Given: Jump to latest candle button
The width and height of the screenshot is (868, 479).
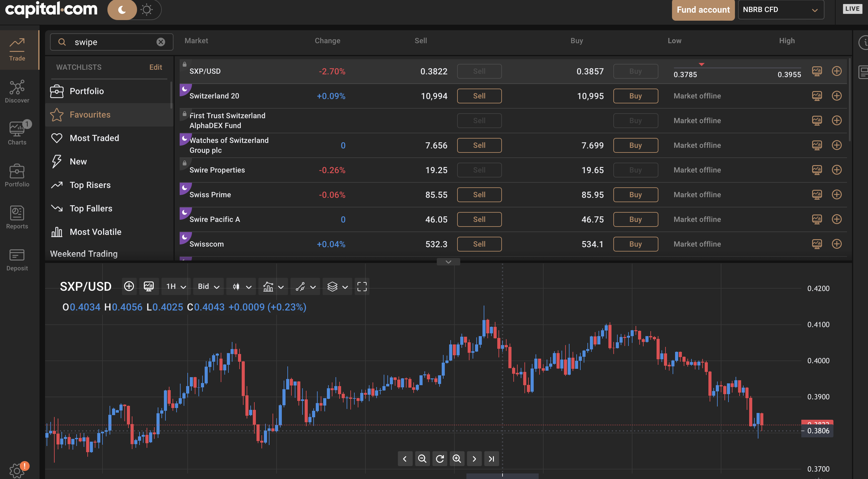Looking at the screenshot, I should pos(492,458).
